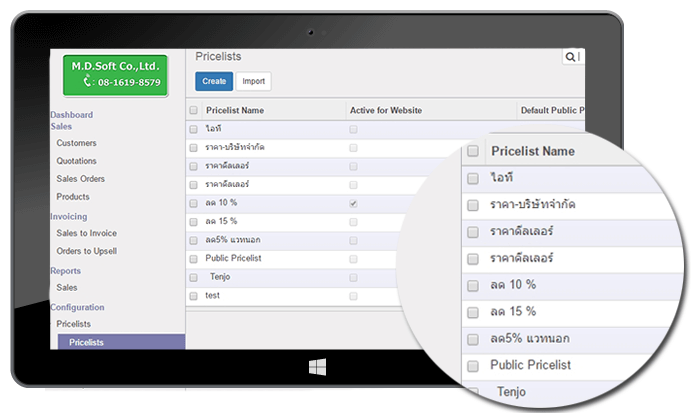Image resolution: width=692 pixels, height=413 pixels.
Task: Sort by Pricelist Name column header
Action: [x=235, y=110]
